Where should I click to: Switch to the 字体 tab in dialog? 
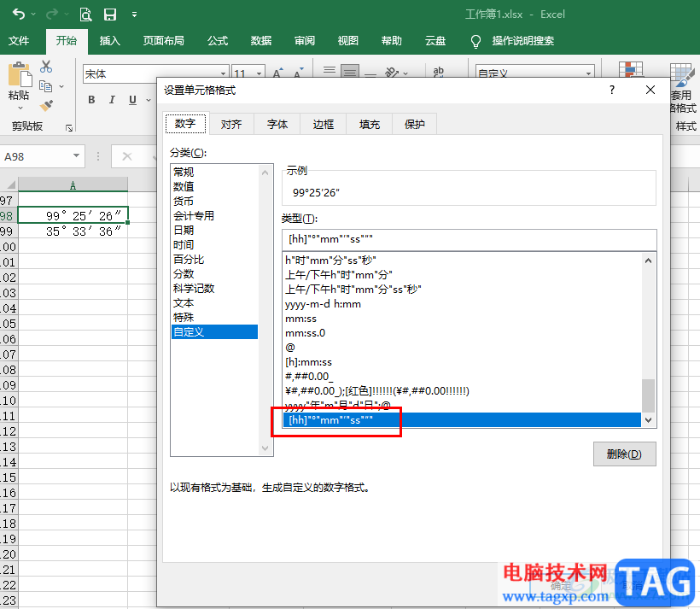pyautogui.click(x=277, y=124)
